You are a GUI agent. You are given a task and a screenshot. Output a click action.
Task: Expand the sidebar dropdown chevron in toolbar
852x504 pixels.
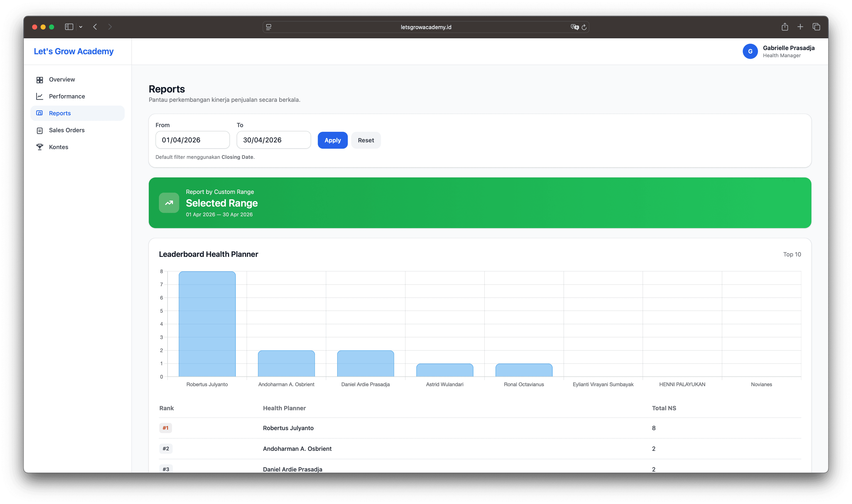pos(81,27)
